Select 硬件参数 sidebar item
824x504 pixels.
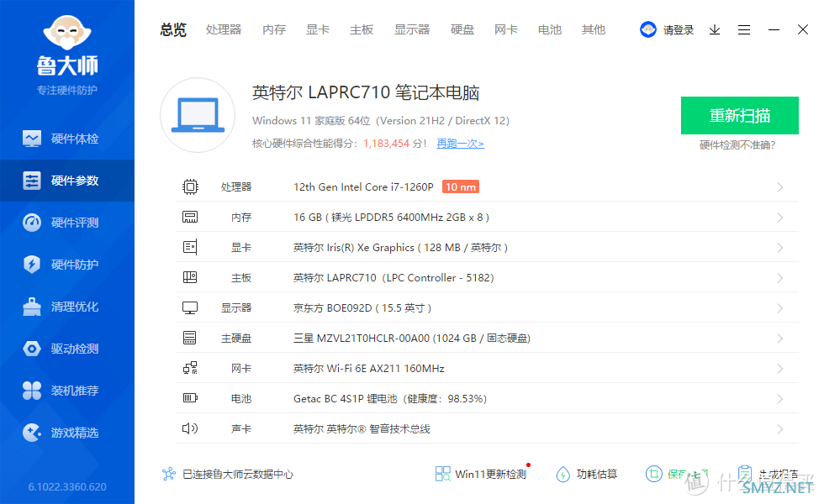pos(67,181)
